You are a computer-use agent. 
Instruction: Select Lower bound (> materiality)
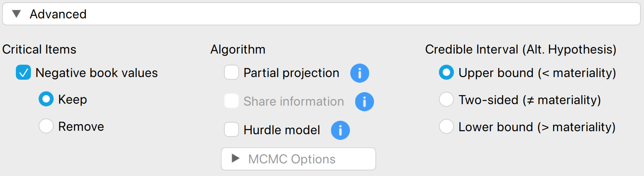(x=446, y=127)
